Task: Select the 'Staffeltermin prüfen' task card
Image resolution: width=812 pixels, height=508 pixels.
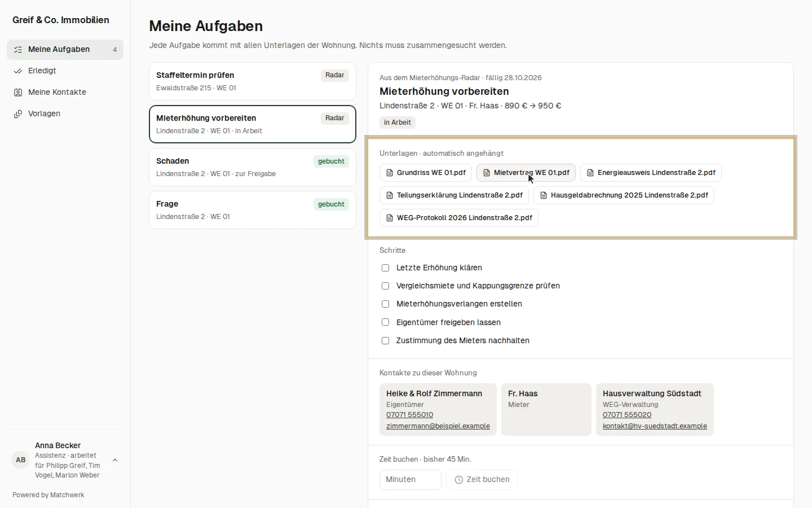Action: point(253,81)
